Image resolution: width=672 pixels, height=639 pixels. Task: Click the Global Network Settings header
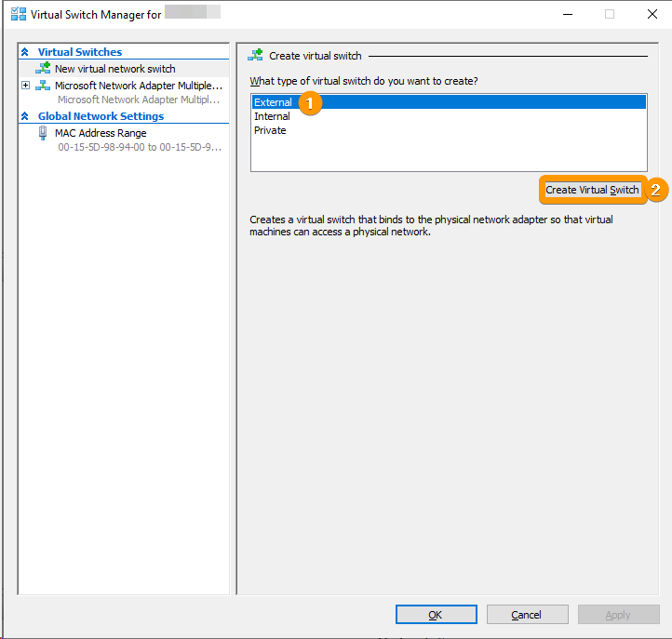[x=101, y=116]
